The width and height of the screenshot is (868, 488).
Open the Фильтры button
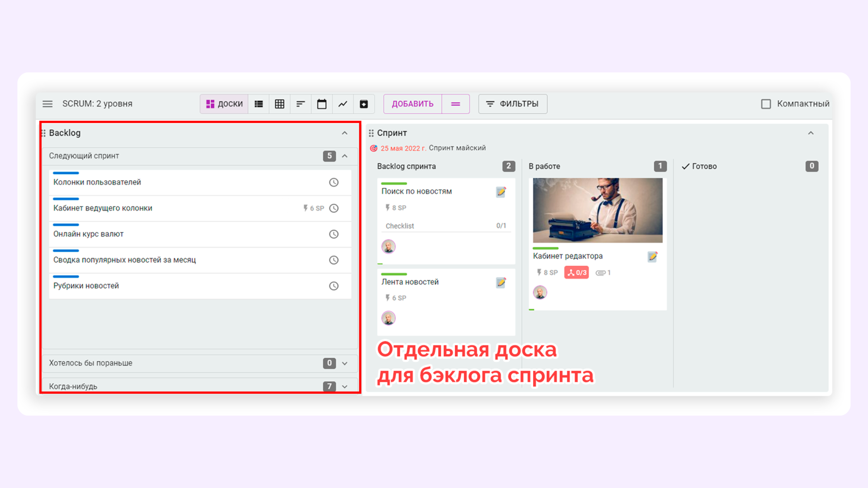[x=513, y=104]
